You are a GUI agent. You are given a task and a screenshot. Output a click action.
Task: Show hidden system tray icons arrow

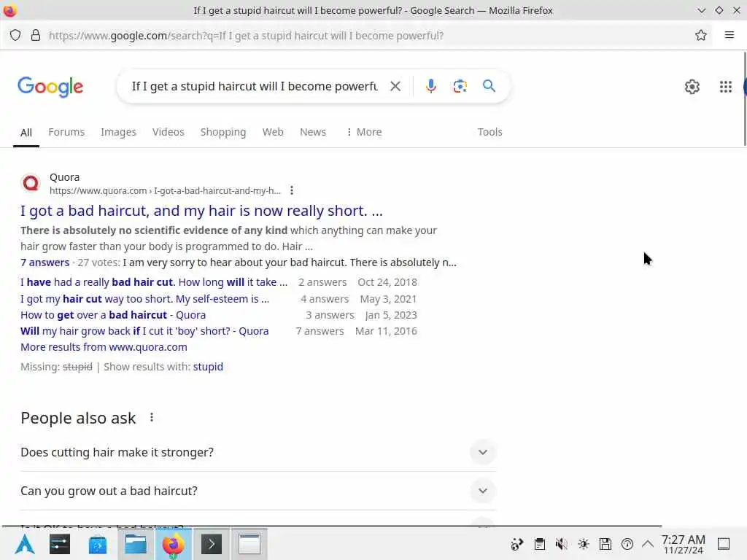(x=648, y=544)
